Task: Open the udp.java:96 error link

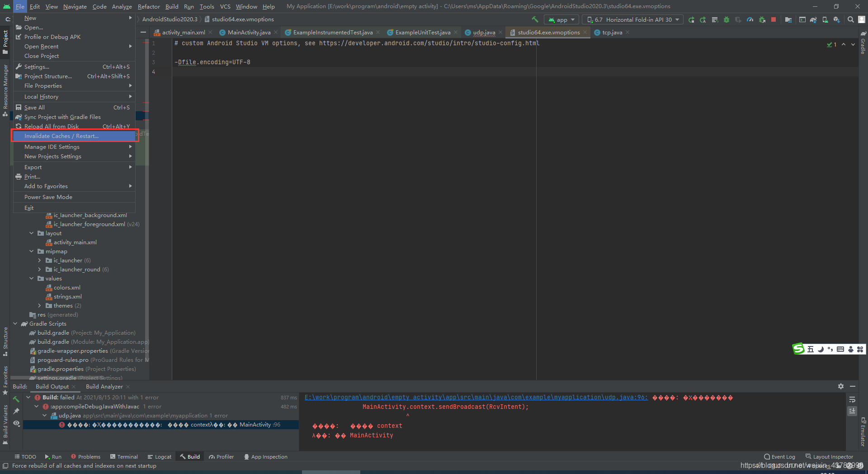Action: click(475, 398)
